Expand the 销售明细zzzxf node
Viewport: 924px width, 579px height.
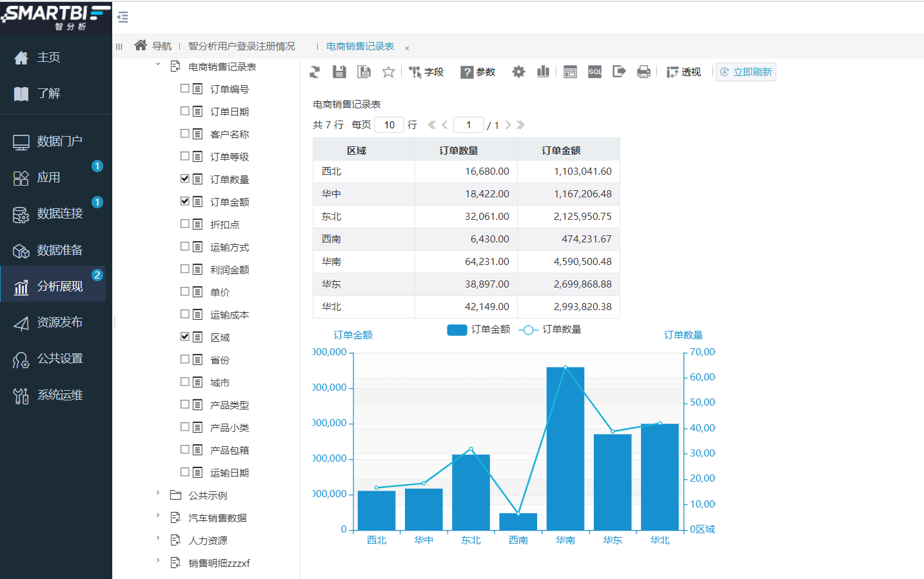point(158,561)
